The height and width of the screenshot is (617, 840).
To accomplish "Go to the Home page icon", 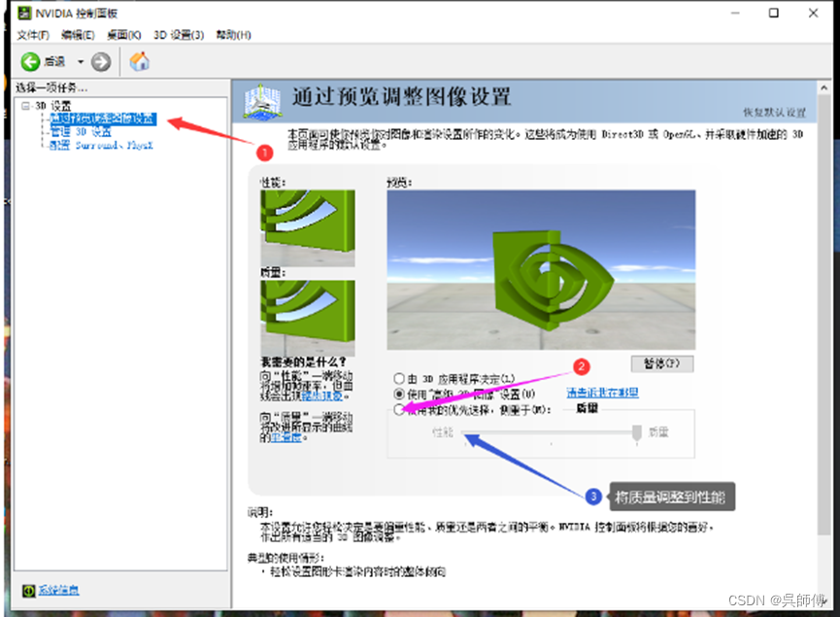I will [139, 61].
